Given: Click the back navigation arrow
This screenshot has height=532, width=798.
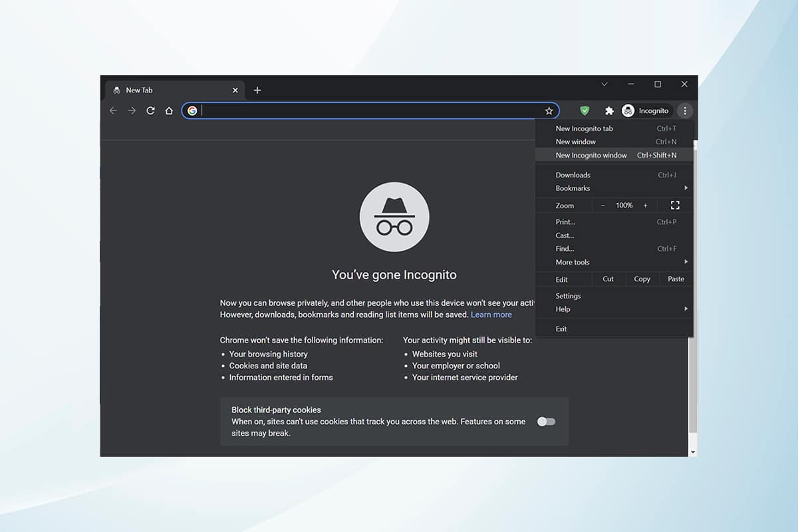Looking at the screenshot, I should coord(113,110).
